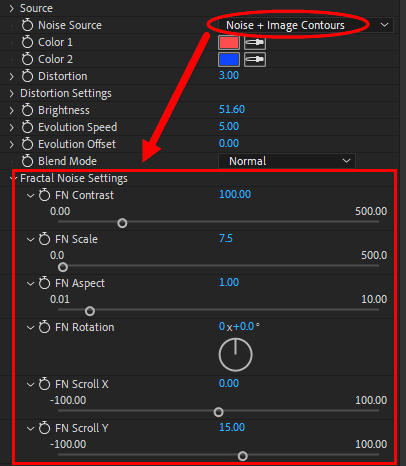Expand the Distortion Settings group
This screenshot has width=406, height=466.
12,93
